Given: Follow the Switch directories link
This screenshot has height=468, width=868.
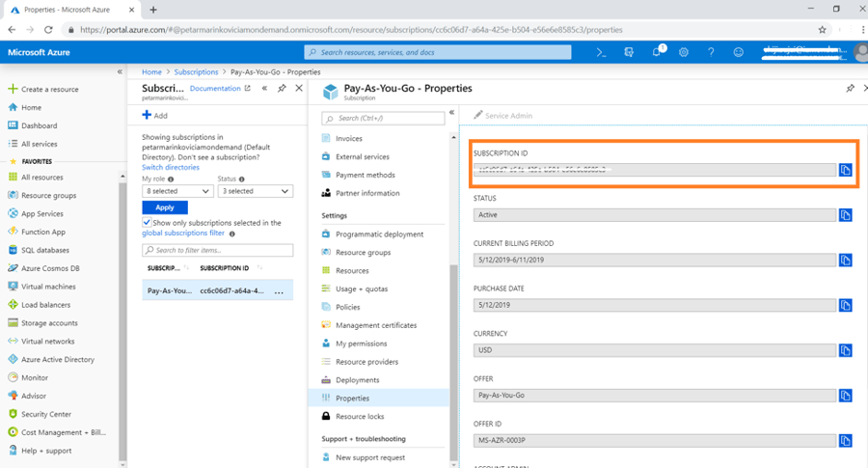Looking at the screenshot, I should pos(170,168).
